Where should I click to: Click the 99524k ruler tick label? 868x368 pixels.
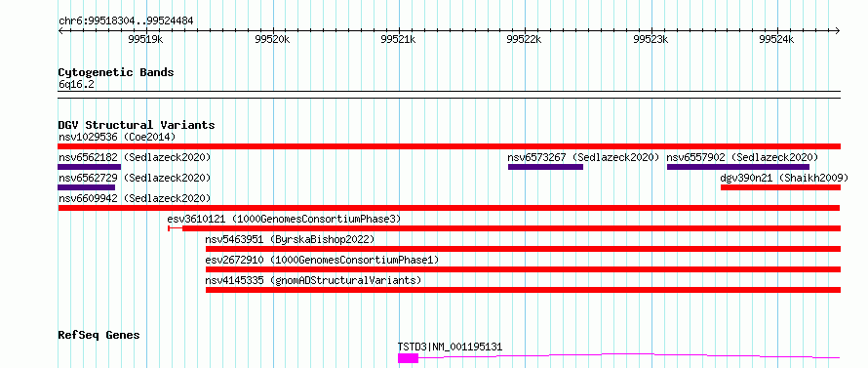pyautogui.click(x=776, y=39)
